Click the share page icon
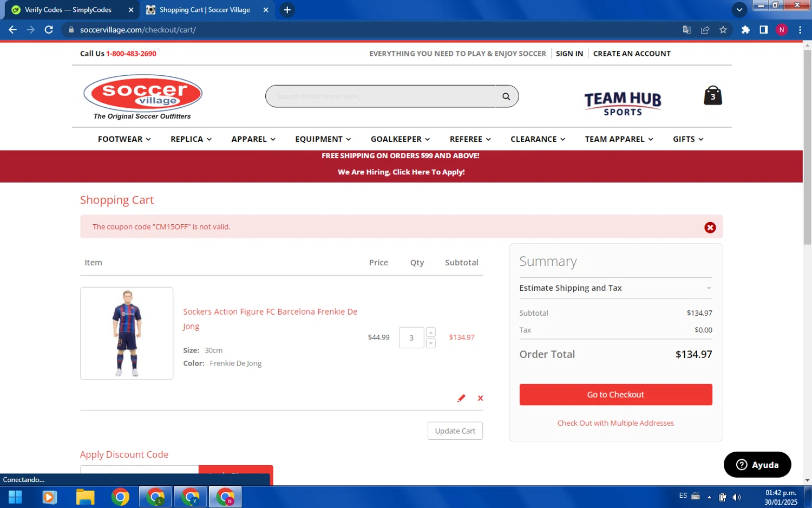Image resolution: width=812 pixels, height=508 pixels. (x=705, y=30)
